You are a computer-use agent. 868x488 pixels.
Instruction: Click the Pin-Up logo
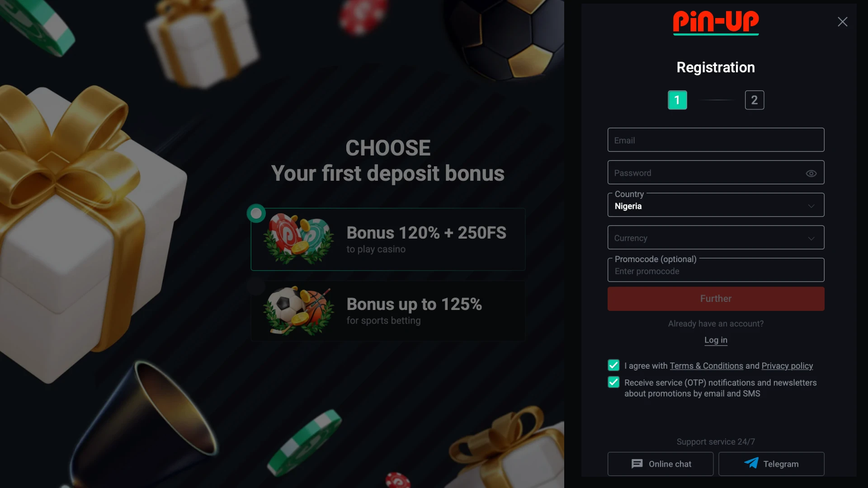tap(716, 23)
